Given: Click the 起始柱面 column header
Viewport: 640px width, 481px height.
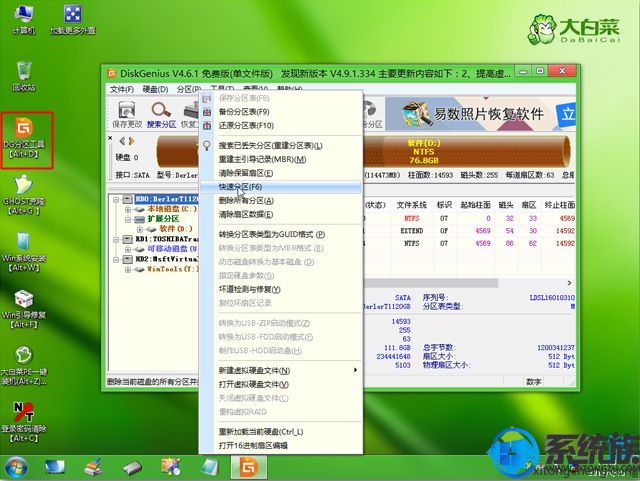Looking at the screenshot, I should click(x=476, y=205).
